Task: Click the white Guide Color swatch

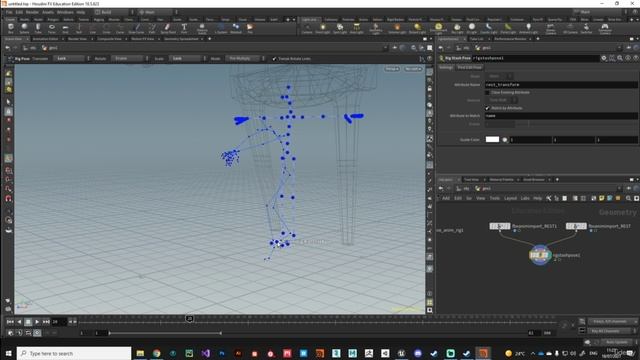Action: coord(492,140)
